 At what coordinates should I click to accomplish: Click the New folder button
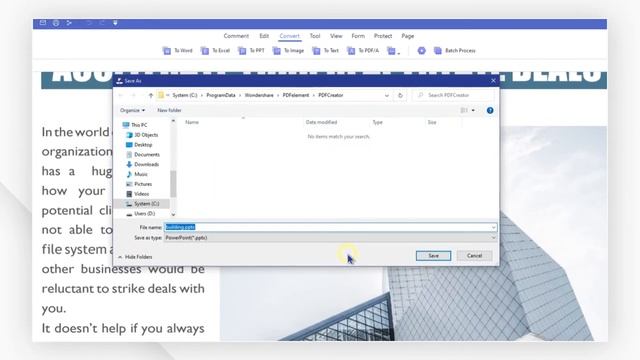coord(169,110)
